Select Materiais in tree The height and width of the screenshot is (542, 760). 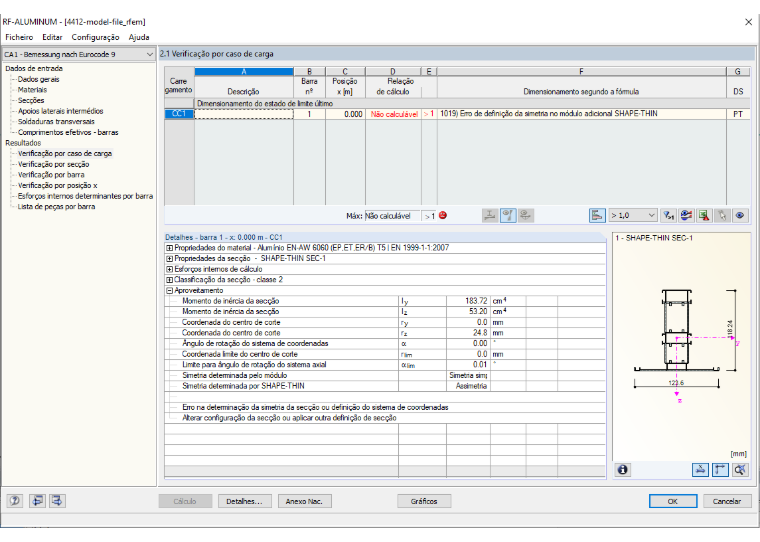click(x=32, y=90)
